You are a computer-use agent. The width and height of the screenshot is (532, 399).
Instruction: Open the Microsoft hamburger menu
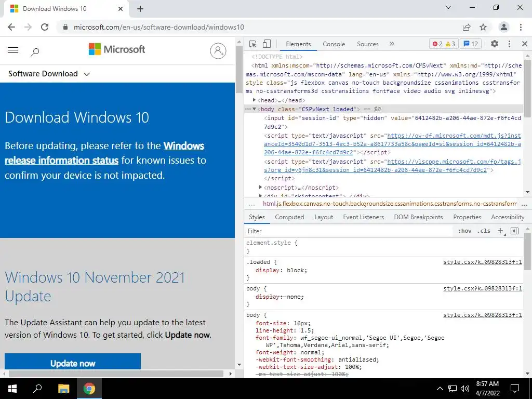tap(13, 50)
